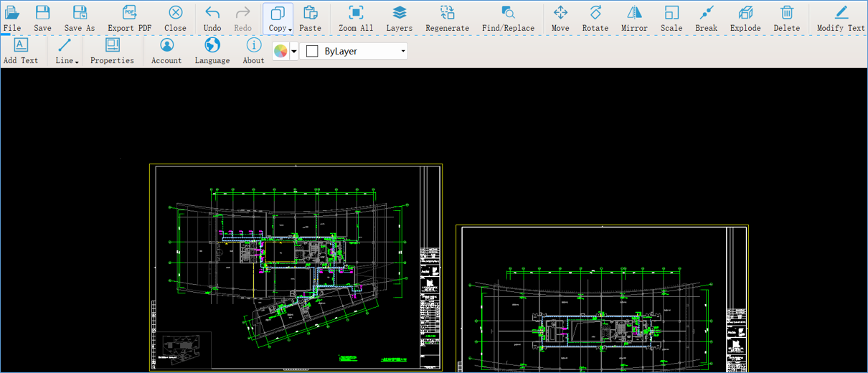Expand the color wheel dropdown arrow
This screenshot has height=373, width=868.
294,52
